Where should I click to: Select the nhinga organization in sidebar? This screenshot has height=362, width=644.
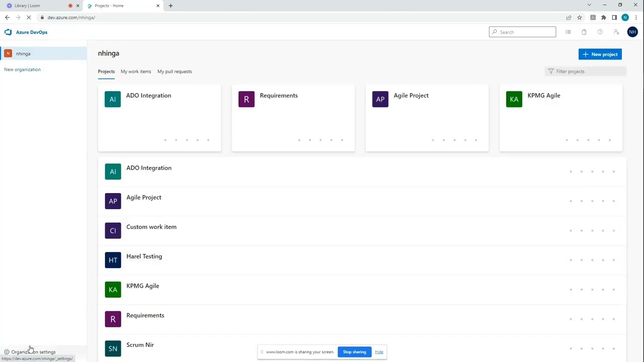(43, 53)
